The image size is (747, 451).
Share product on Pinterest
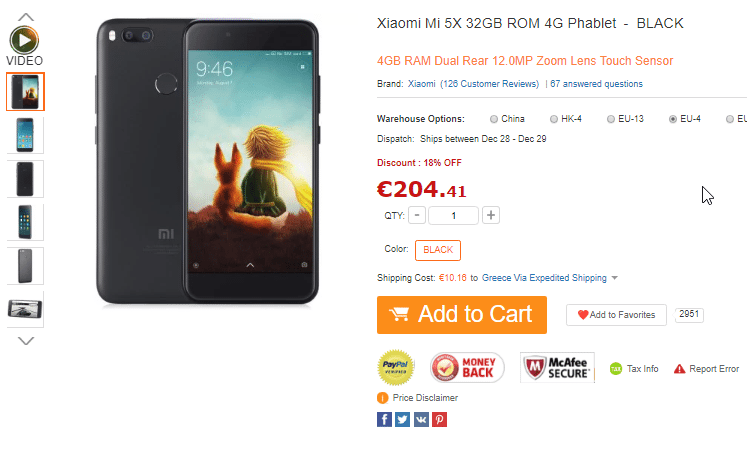(439, 420)
